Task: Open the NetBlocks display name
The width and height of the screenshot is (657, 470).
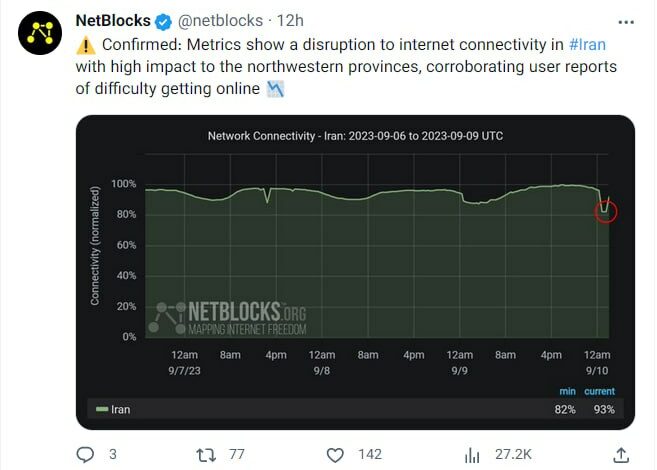Action: (113, 21)
